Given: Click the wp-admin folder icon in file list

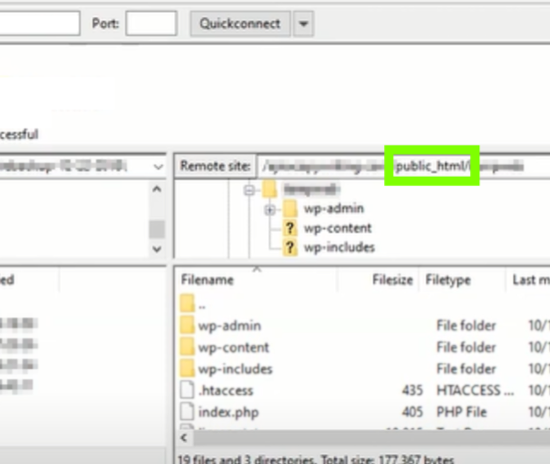Looking at the screenshot, I should 187,325.
